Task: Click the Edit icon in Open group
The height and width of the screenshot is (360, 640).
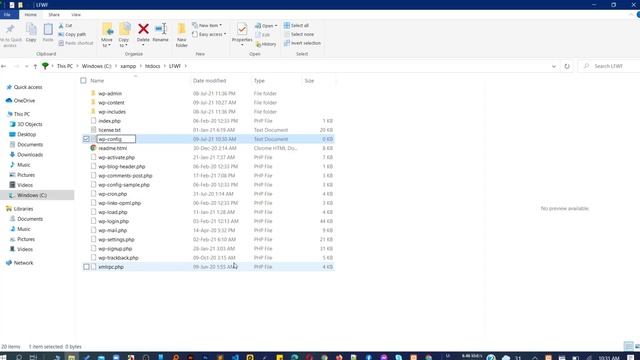Action: coord(258,35)
